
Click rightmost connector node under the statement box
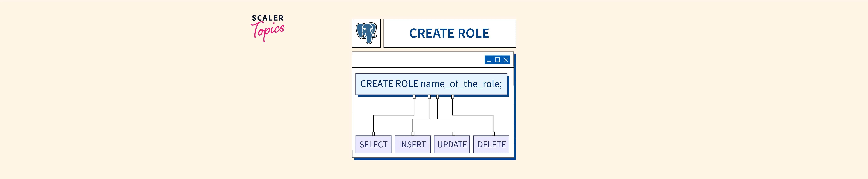[x=453, y=97]
